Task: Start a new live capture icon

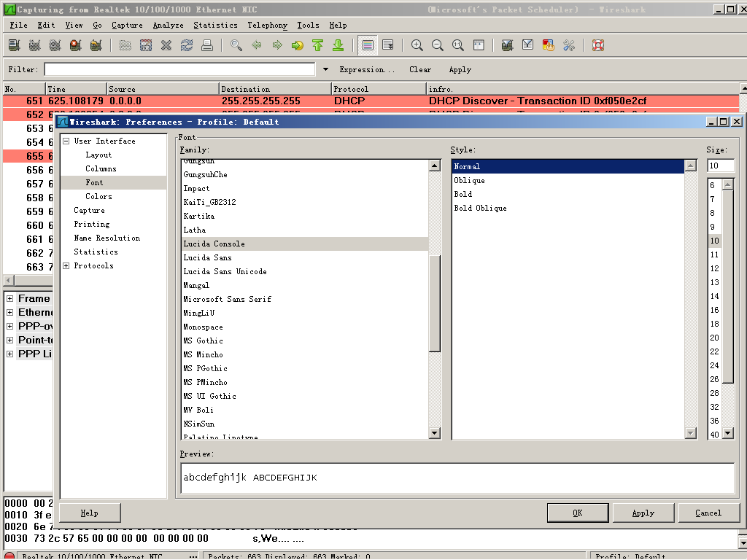Action: click(55, 45)
